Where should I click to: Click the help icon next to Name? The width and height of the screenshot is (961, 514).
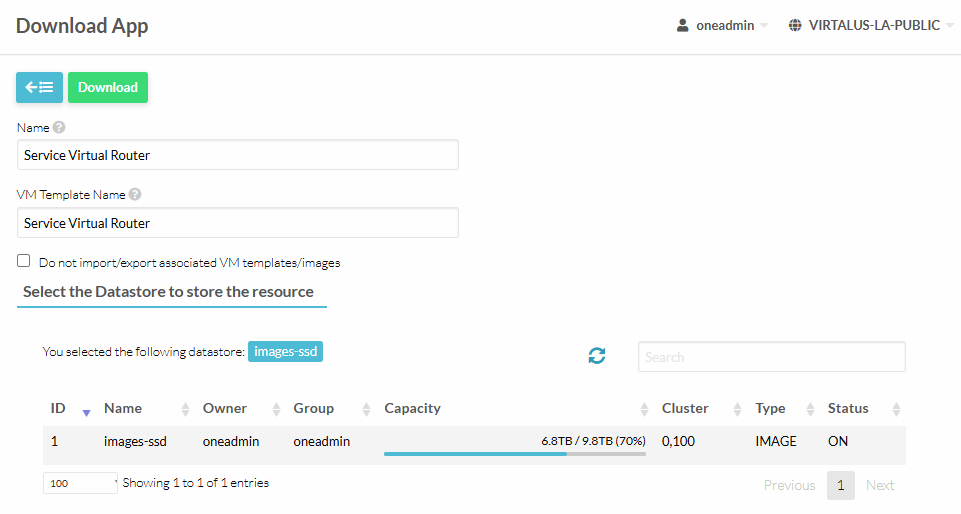click(x=59, y=128)
